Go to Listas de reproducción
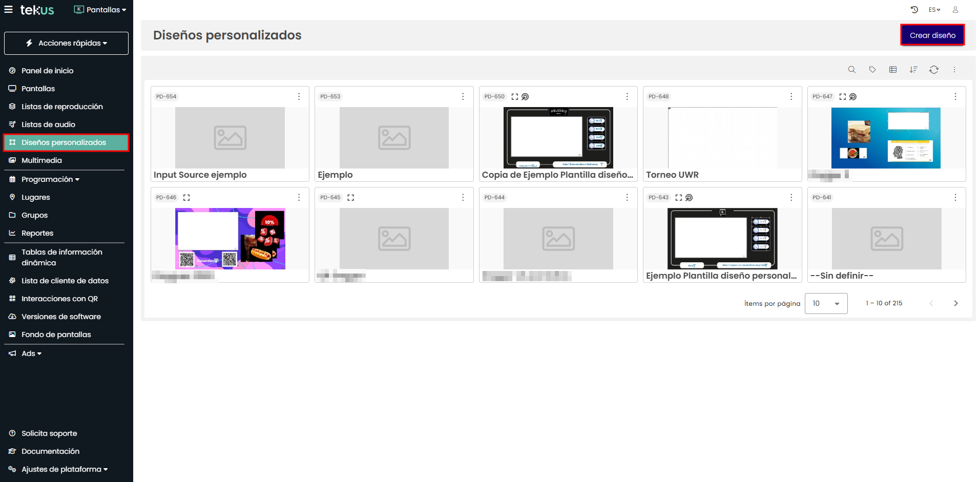 tap(62, 107)
